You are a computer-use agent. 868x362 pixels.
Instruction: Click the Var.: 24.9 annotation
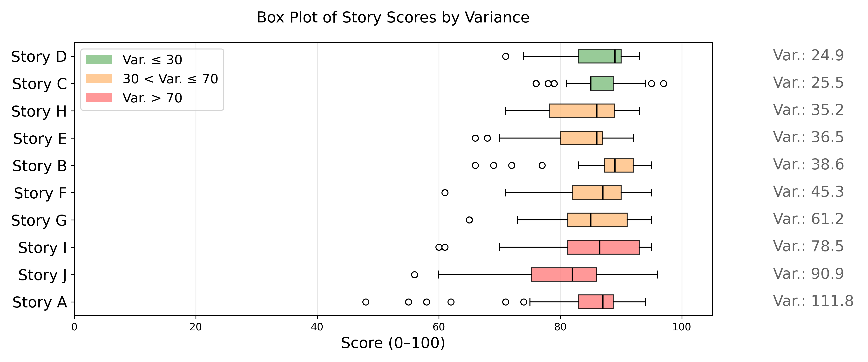(x=808, y=55)
